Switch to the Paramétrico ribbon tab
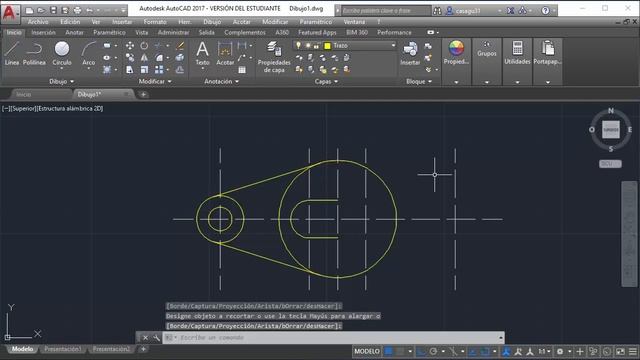The width and height of the screenshot is (640, 360). point(109,32)
